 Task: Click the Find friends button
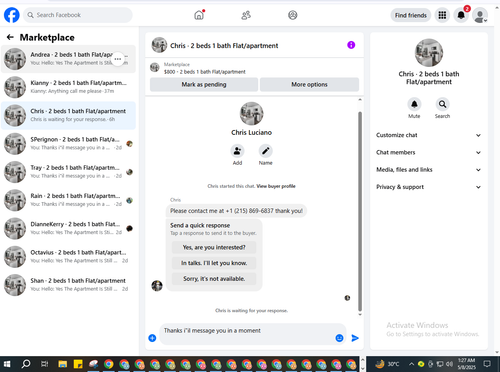click(x=411, y=15)
